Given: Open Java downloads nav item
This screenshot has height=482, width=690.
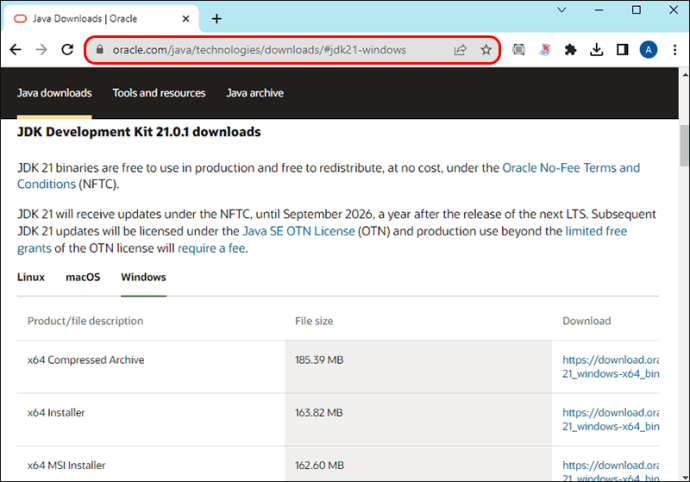Looking at the screenshot, I should click(x=55, y=93).
